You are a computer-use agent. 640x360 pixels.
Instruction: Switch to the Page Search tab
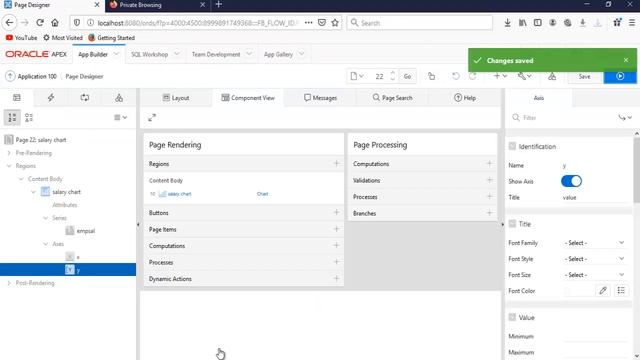tap(393, 98)
